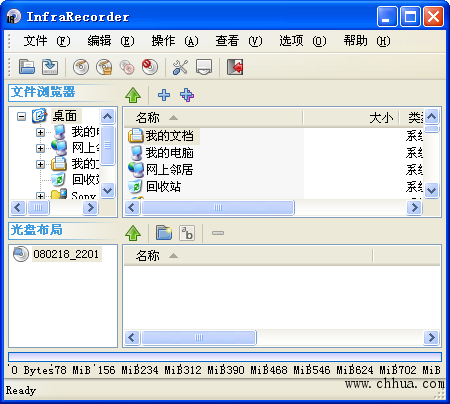
Task: Open configuration with wrench and scissors icon
Action: click(x=180, y=67)
